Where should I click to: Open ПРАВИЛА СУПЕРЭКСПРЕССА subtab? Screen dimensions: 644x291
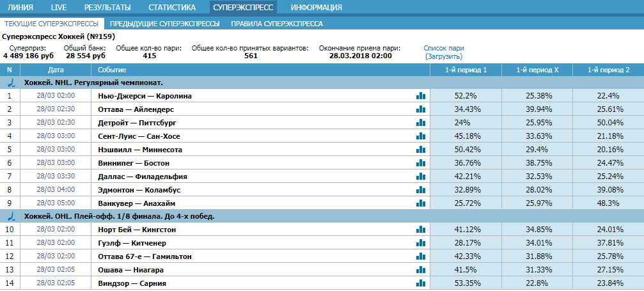click(277, 24)
